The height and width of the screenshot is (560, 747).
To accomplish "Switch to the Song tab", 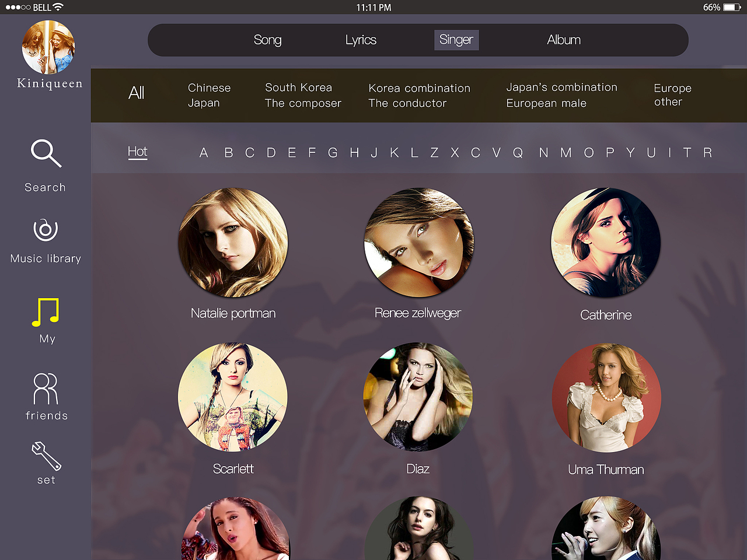I will pos(267,40).
